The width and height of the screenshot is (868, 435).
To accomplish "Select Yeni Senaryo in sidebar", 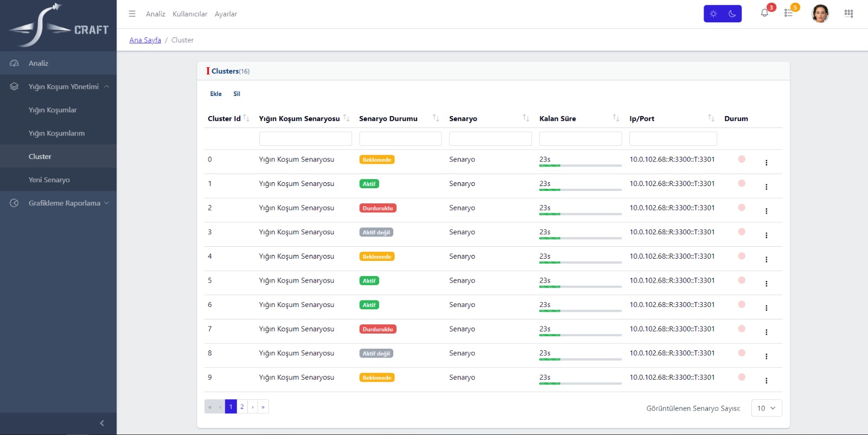I will click(x=49, y=180).
